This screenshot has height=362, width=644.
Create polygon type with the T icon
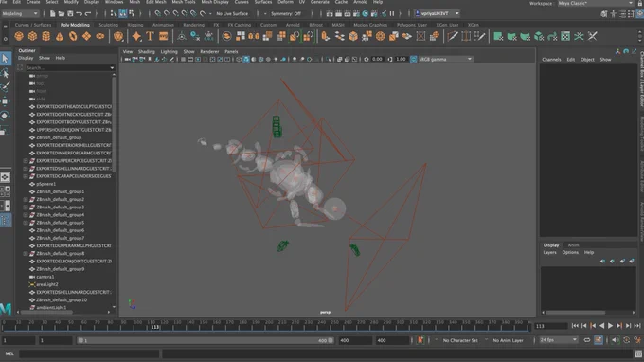(150, 36)
